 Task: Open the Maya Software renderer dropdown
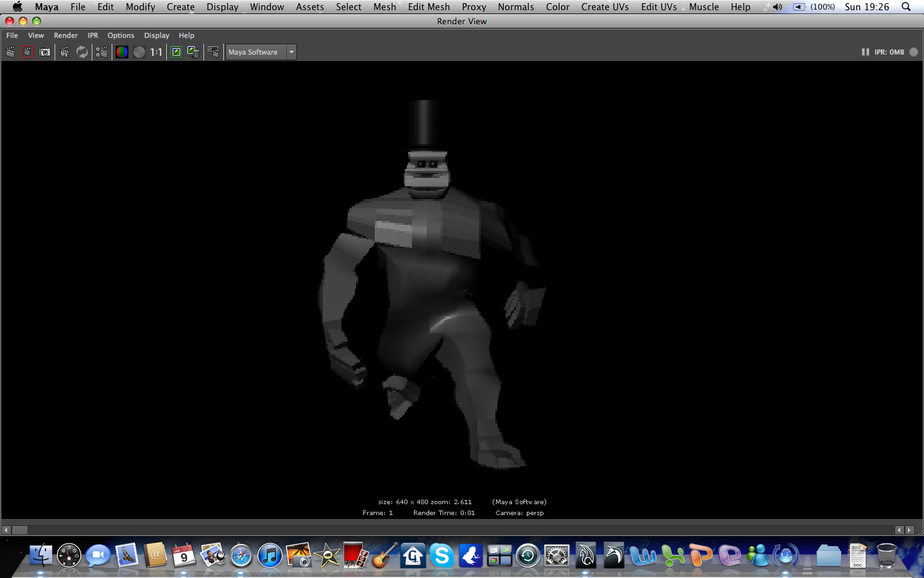261,52
